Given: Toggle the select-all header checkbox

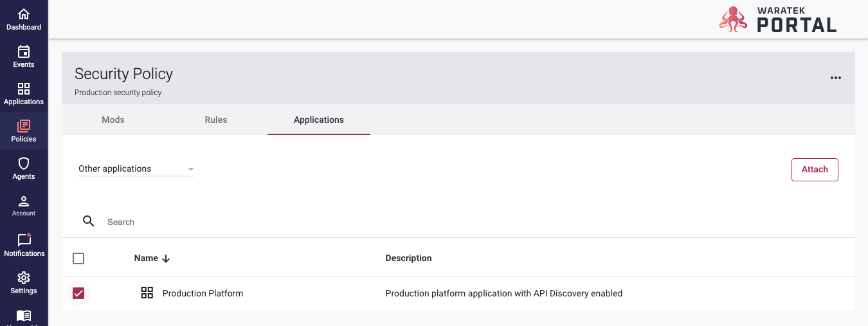Looking at the screenshot, I should click(x=78, y=258).
